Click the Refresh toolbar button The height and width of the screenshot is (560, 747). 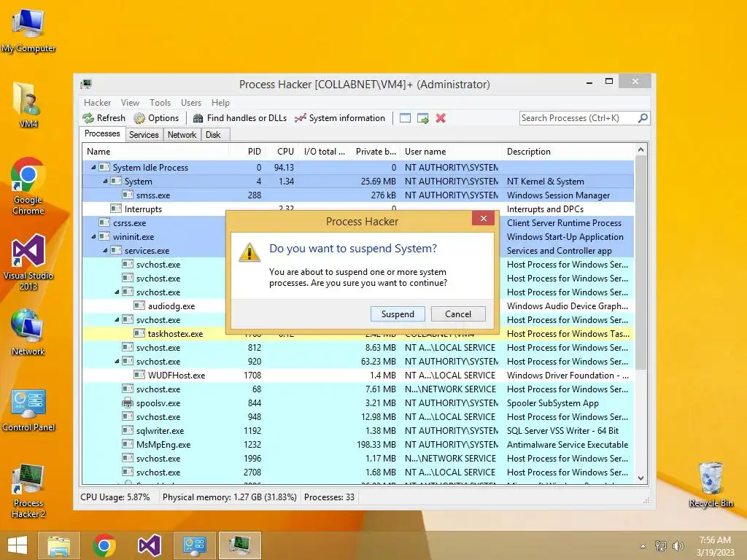pyautogui.click(x=104, y=118)
